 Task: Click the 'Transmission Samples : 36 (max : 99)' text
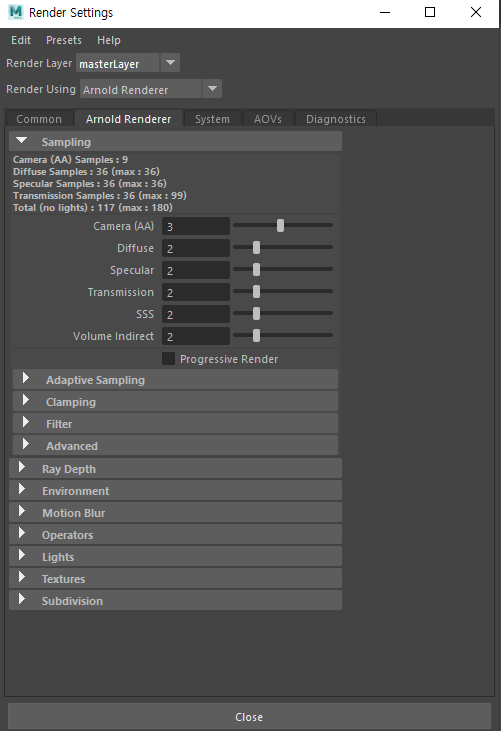click(100, 196)
